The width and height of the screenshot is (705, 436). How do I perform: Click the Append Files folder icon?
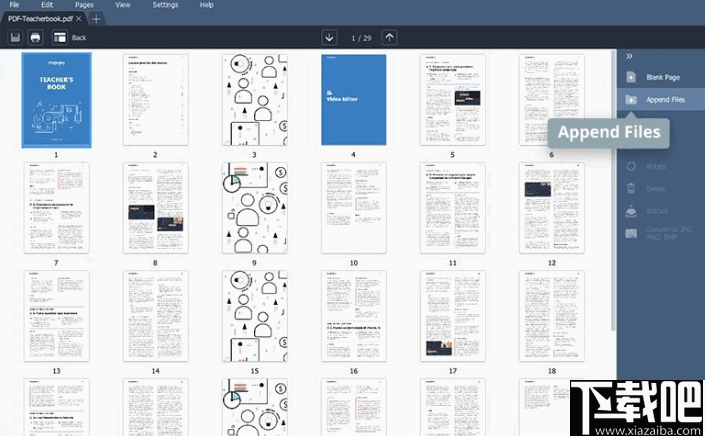click(631, 100)
